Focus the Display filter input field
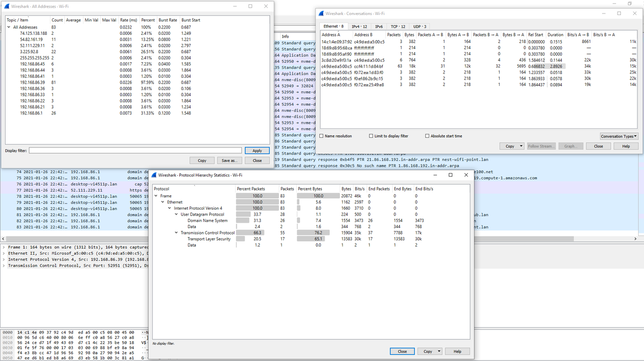 pos(135,151)
